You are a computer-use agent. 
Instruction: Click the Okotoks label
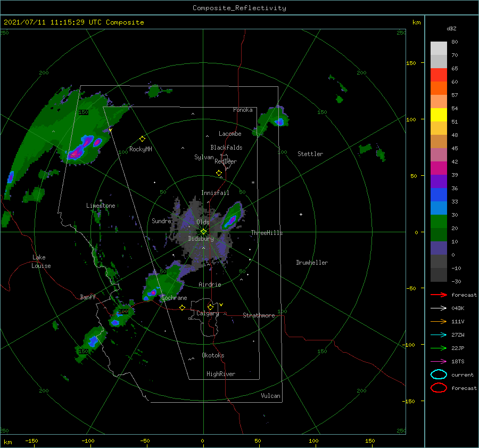coord(213,355)
